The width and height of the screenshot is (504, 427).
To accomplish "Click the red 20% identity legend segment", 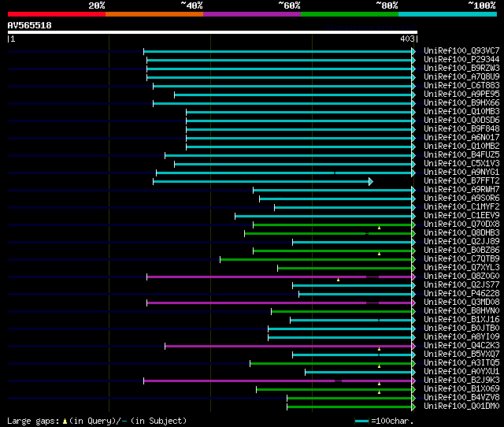I will [57, 14].
